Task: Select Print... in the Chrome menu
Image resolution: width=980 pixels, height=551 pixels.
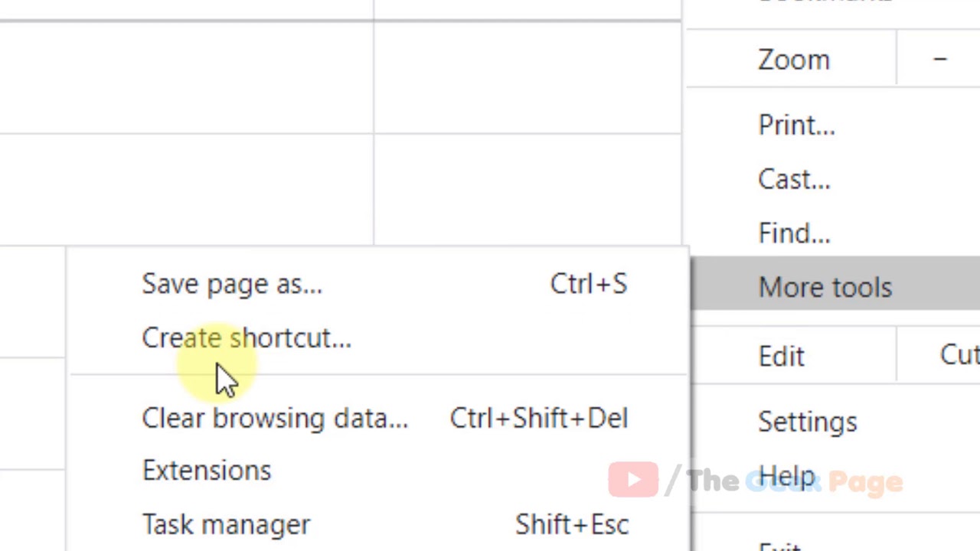Action: [796, 125]
